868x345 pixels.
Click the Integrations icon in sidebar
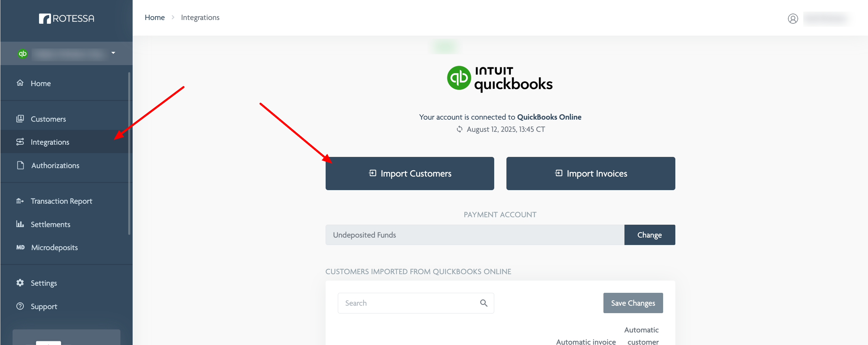coord(20,142)
